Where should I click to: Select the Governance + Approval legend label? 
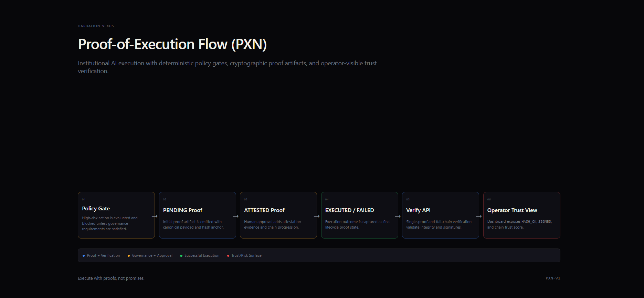(152, 256)
